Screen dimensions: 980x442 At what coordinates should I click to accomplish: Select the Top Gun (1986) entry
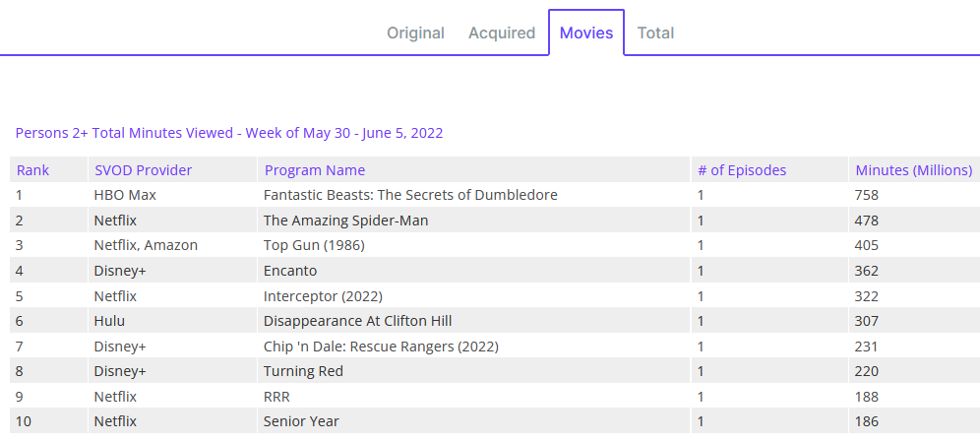tap(314, 245)
